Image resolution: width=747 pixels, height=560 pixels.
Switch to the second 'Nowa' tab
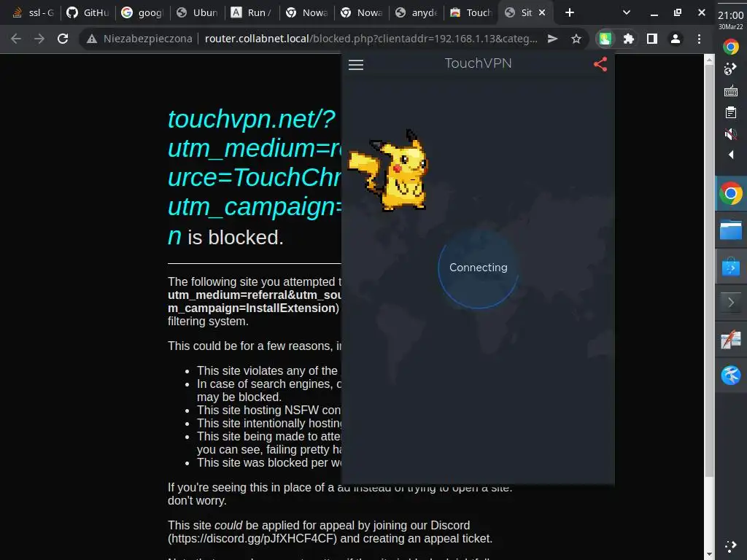(x=362, y=12)
